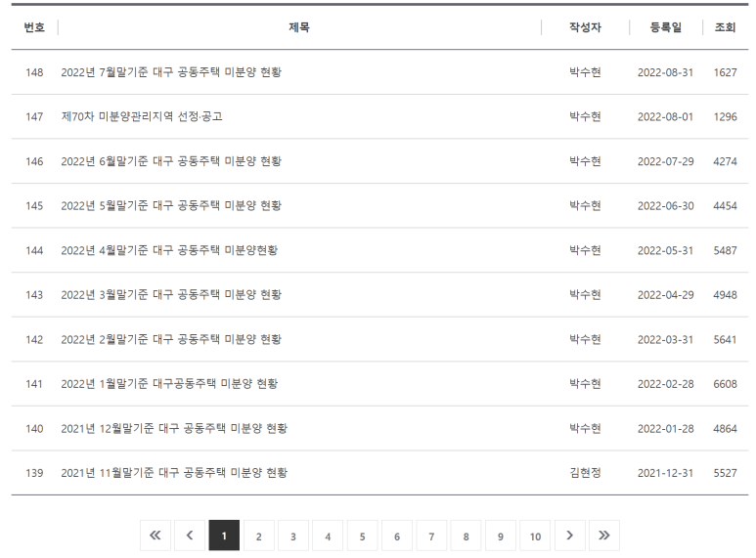Click date 2022-06-30
This screenshot has width=756, height=558.
coord(666,206)
